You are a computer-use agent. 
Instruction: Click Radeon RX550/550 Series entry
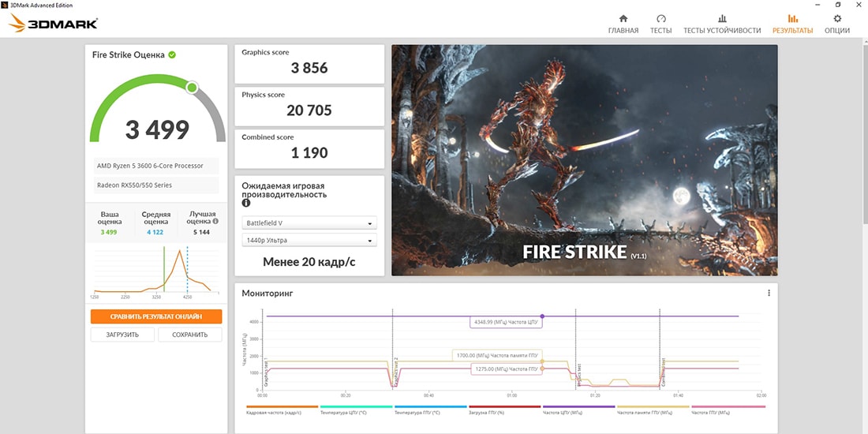[156, 185]
